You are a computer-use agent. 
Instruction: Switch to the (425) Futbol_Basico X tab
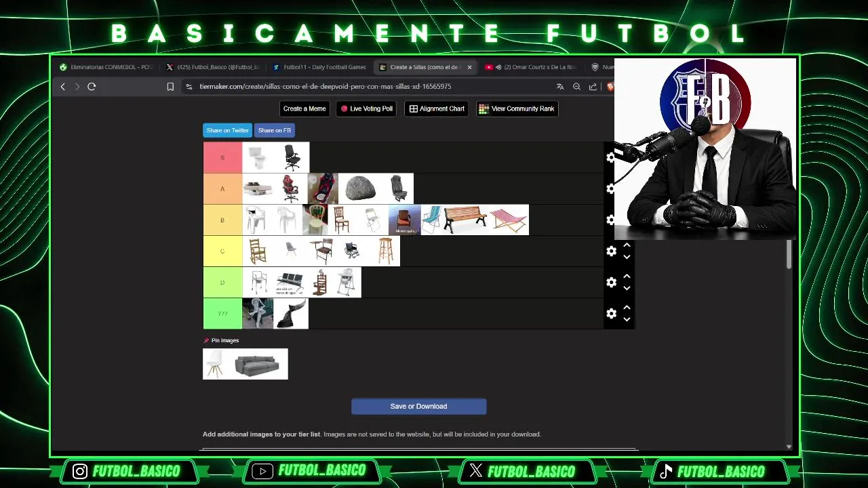[213, 67]
